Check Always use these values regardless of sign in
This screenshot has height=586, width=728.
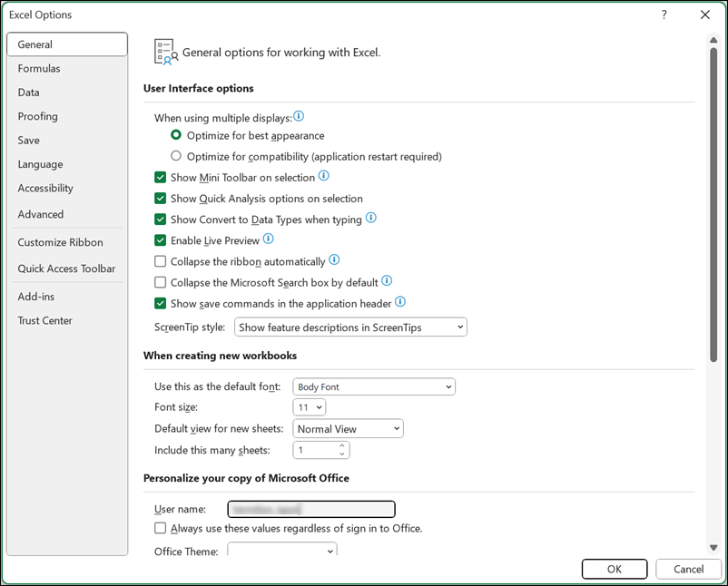coord(160,528)
